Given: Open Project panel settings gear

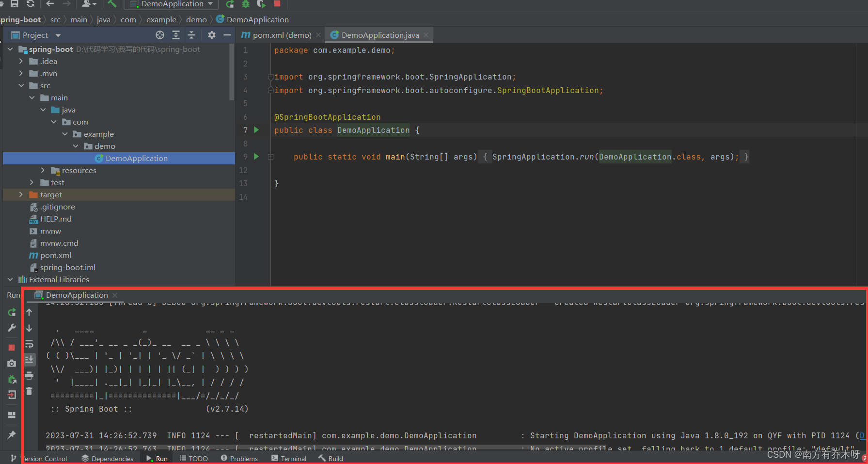Looking at the screenshot, I should tap(211, 35).
